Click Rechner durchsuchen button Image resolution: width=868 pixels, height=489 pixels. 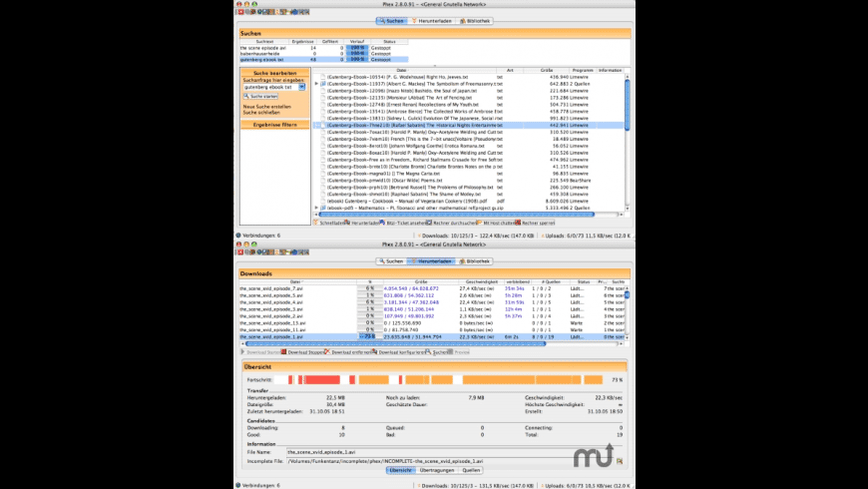click(451, 223)
